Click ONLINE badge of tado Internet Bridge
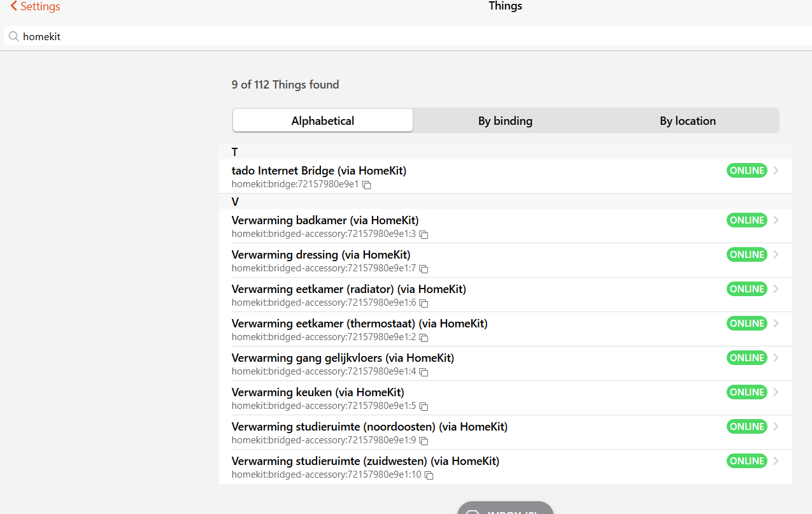812x514 pixels. click(747, 171)
